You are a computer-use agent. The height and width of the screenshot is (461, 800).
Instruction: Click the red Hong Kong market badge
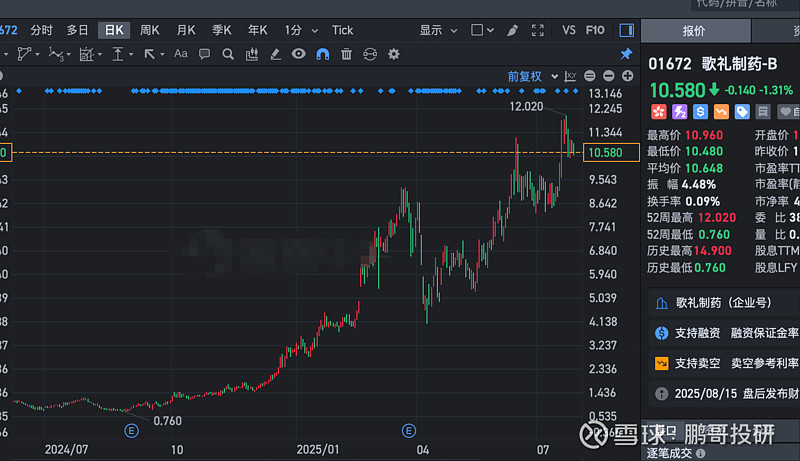point(659,112)
